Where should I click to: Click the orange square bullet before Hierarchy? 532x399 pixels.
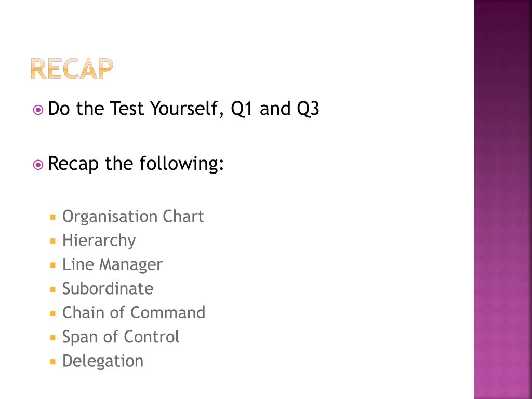pos(52,241)
